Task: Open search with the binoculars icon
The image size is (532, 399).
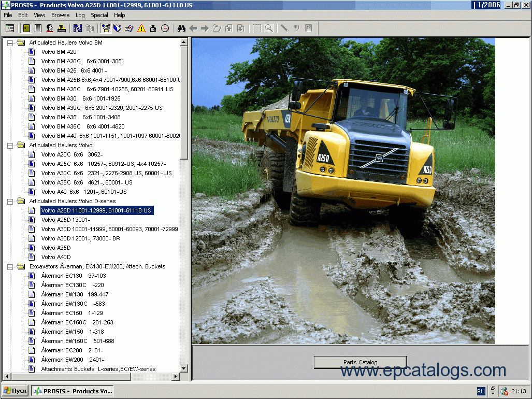Action: point(181,28)
